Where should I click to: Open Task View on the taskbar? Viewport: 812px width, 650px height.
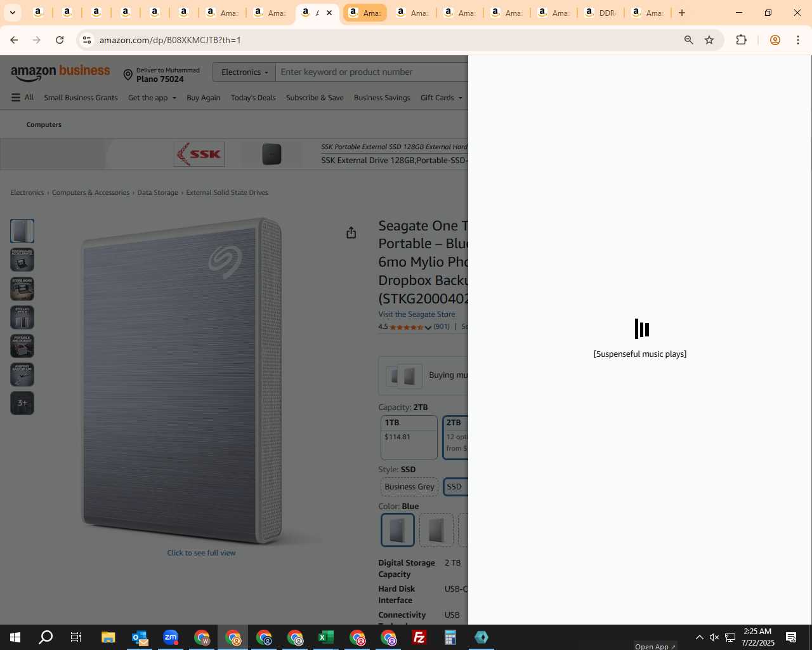(76, 637)
